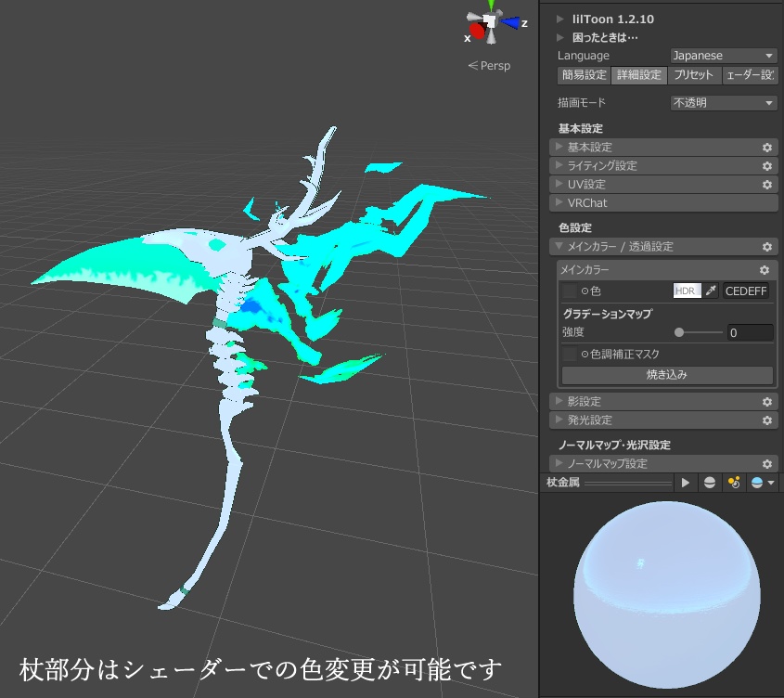Screen dimensions: 784x698
Task: Open the 描画モード dropdown showing 不透明
Action: coord(723,102)
